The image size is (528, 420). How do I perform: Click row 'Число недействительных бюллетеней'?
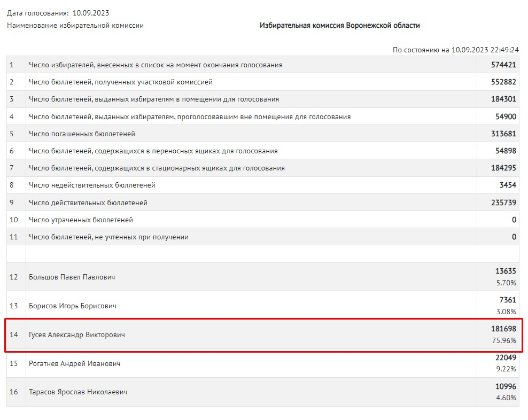(x=262, y=185)
